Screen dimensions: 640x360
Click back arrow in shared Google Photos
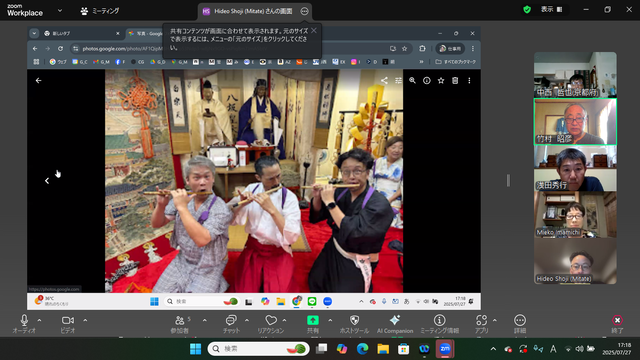[38, 80]
